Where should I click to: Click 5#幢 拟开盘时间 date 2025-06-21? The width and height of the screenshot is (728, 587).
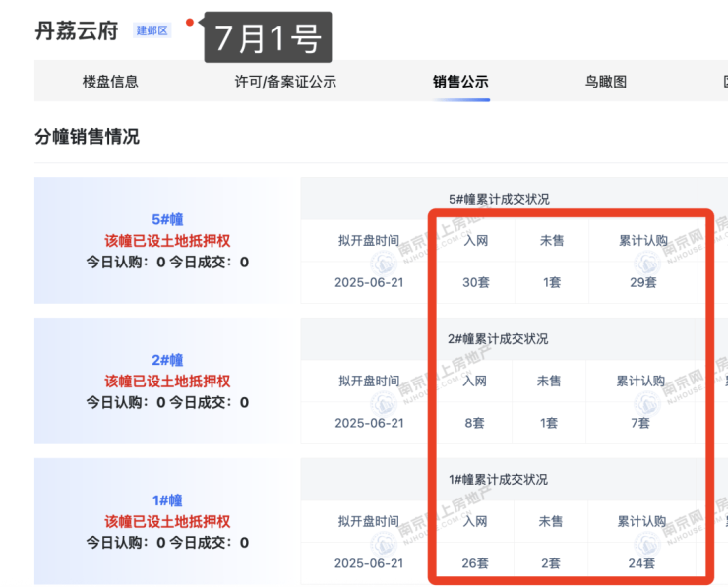[x=369, y=282]
